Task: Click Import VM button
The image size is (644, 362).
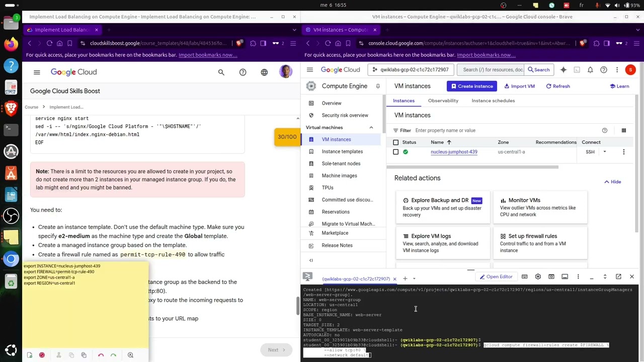Action: tap(519, 86)
